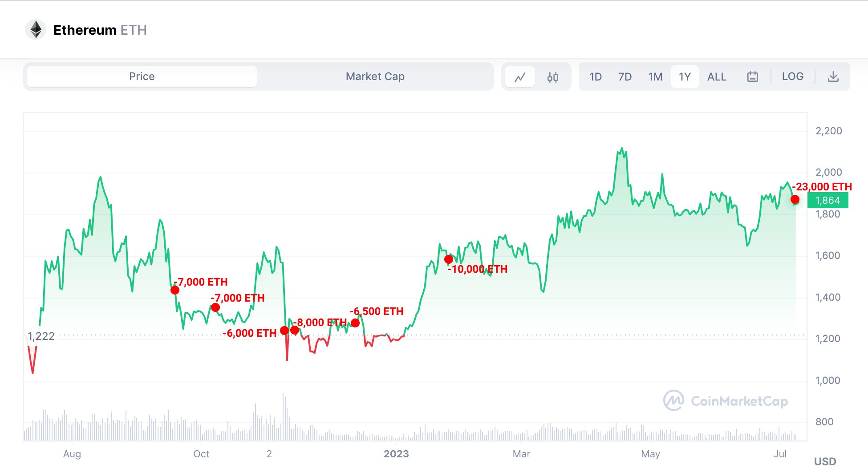This screenshot has height=476, width=868.
Task: Click the Ethereum diamond logo icon
Action: [36, 30]
